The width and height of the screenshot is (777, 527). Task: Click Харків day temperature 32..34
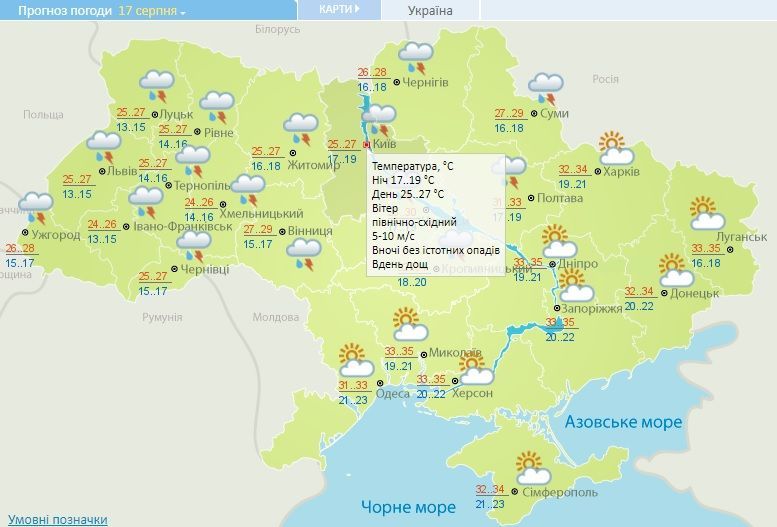tap(573, 170)
